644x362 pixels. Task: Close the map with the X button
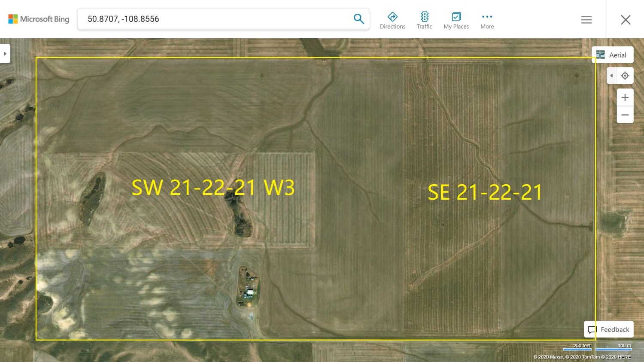(x=626, y=20)
